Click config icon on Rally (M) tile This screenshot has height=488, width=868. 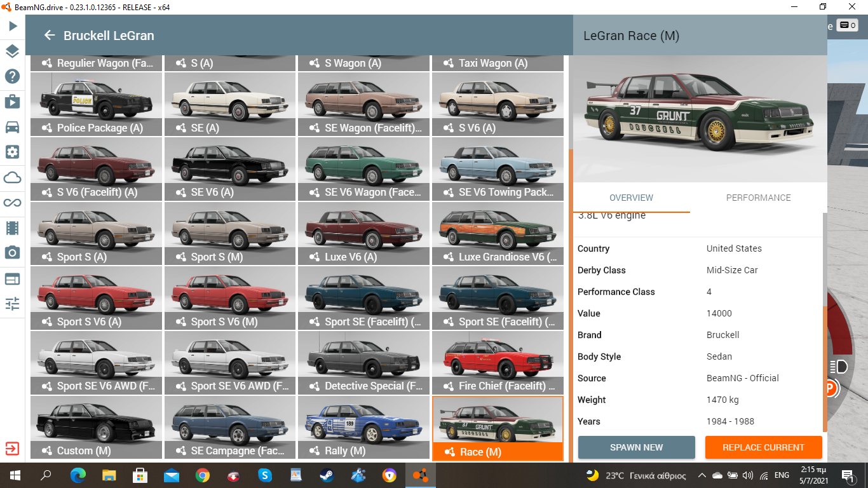[x=314, y=451]
